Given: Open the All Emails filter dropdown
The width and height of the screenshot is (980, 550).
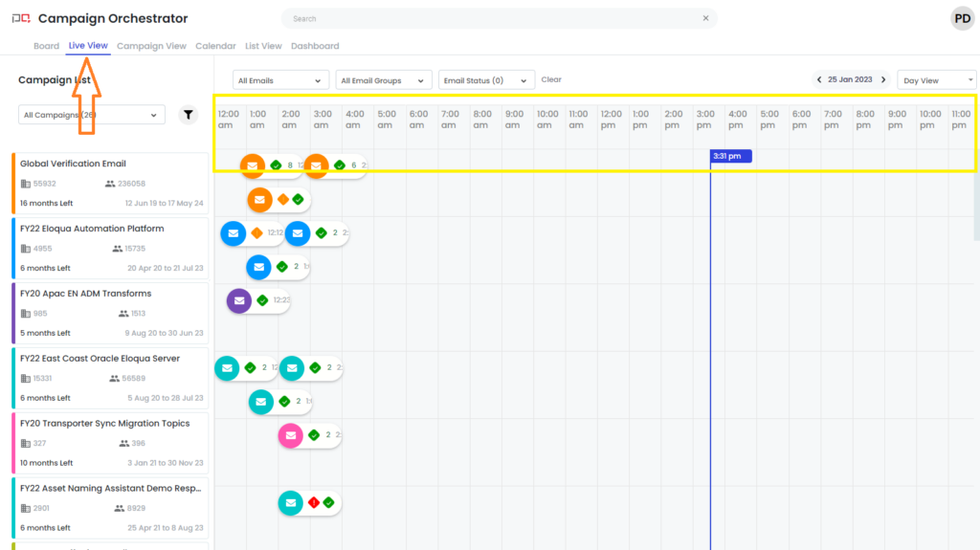Looking at the screenshot, I should (x=280, y=80).
